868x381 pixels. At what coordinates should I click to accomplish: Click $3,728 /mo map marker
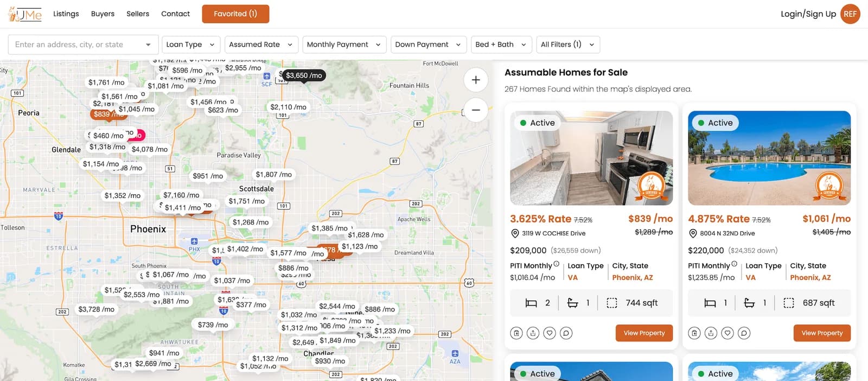(97, 309)
